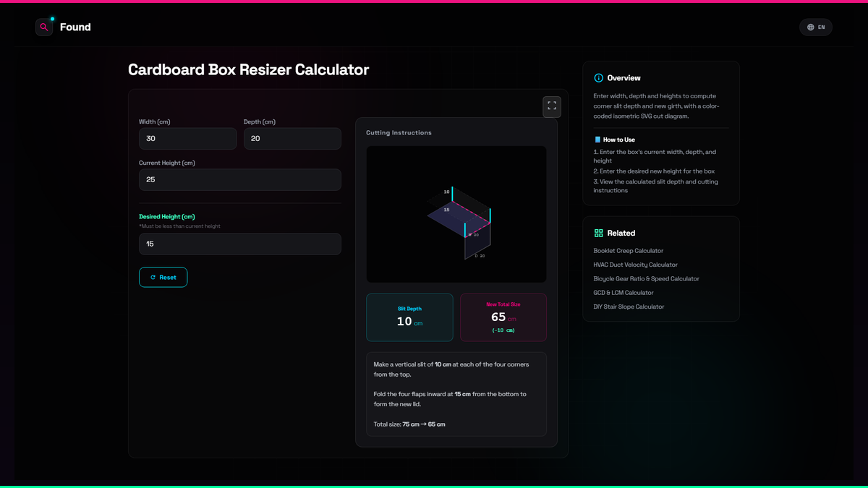The width and height of the screenshot is (868, 488).
Task: Select the New Total Size card
Action: coord(503,317)
